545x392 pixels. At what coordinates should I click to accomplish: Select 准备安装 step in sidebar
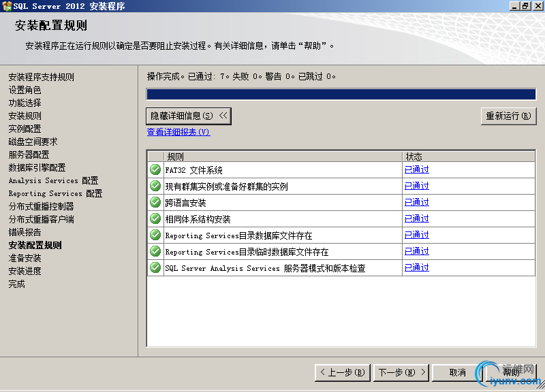25,258
